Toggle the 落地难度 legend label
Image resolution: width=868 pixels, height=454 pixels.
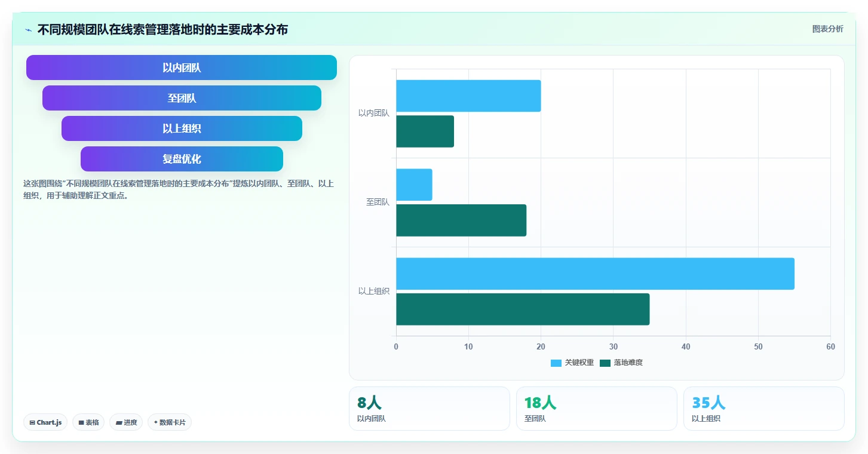pos(628,363)
